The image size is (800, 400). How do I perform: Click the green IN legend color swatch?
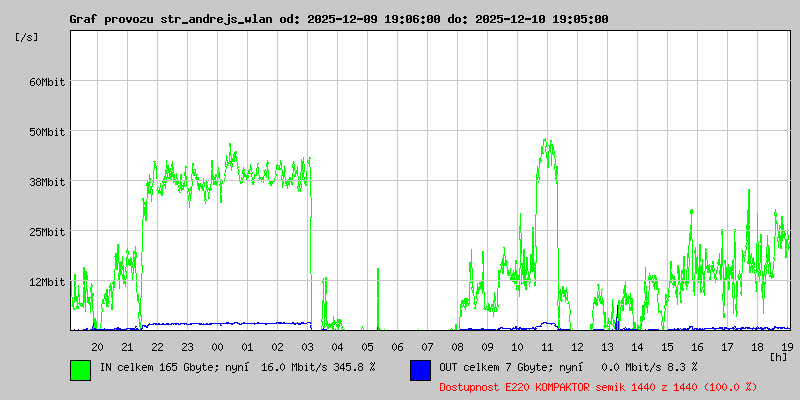tap(81, 370)
